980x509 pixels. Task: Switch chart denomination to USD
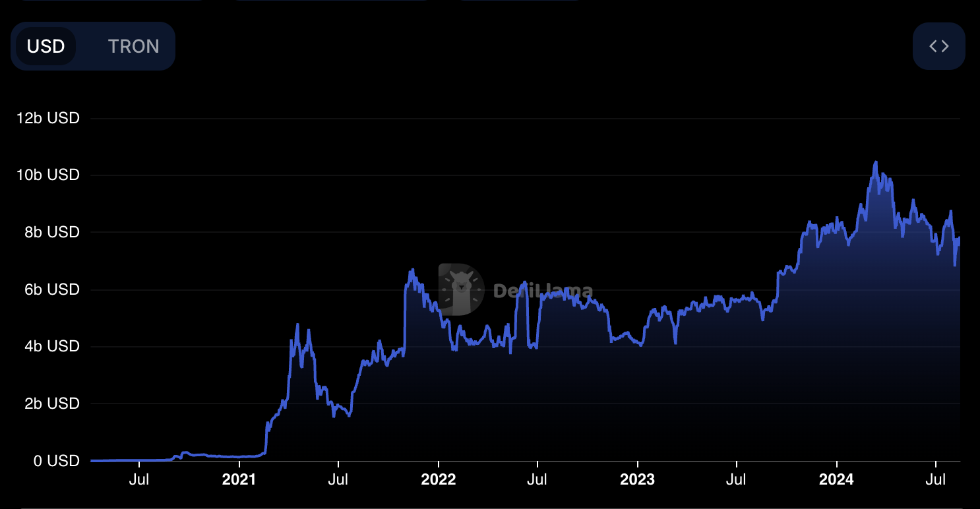point(46,46)
